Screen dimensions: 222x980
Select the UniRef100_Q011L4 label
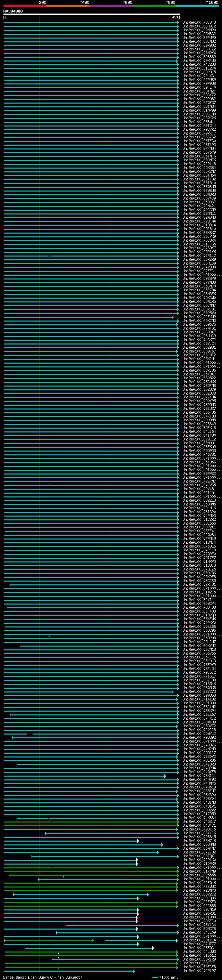click(199, 940)
